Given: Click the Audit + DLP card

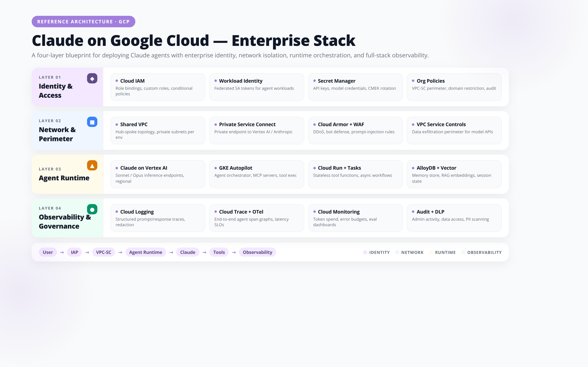Looking at the screenshot, I should click(x=454, y=218).
